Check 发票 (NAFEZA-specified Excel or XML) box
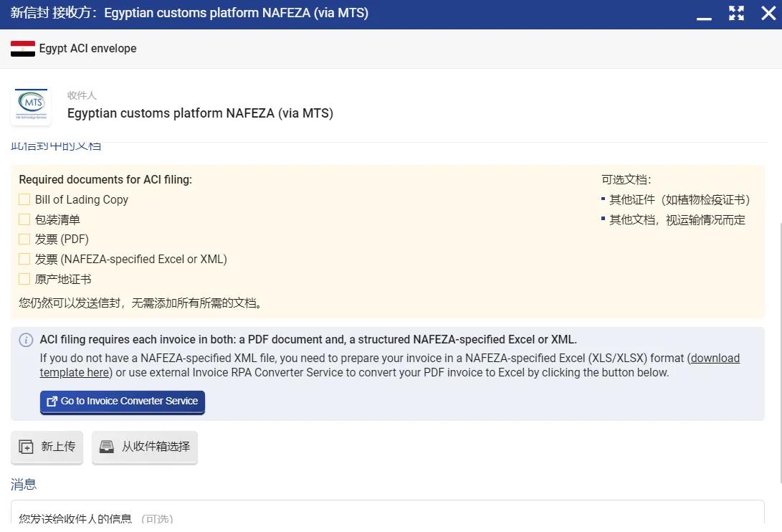Screen dimensions: 782x532 coord(24,259)
